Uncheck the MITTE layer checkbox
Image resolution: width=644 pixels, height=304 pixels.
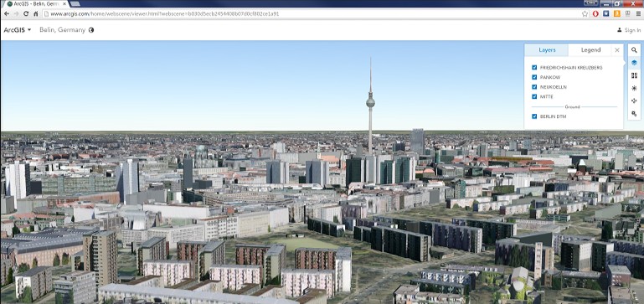534,97
